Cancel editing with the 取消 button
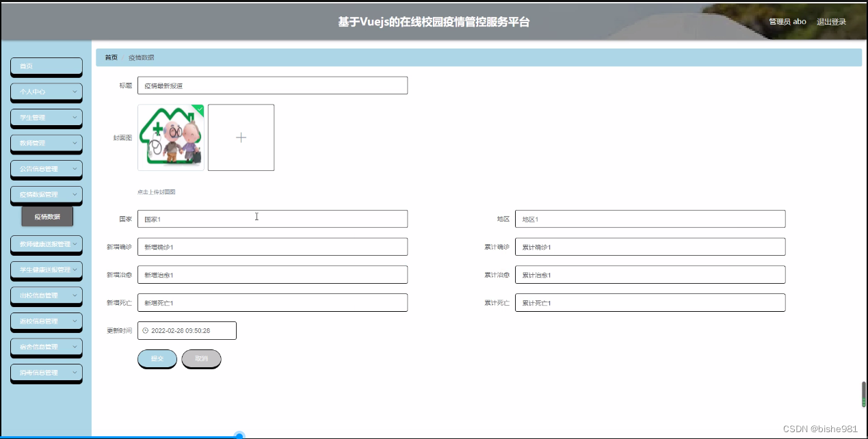 click(x=200, y=358)
